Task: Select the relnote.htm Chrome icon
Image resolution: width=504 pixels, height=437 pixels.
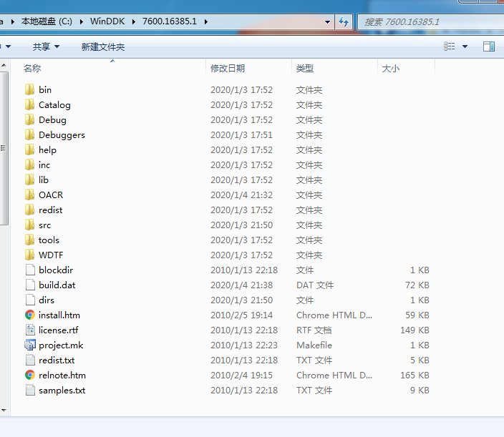Action: click(x=30, y=375)
